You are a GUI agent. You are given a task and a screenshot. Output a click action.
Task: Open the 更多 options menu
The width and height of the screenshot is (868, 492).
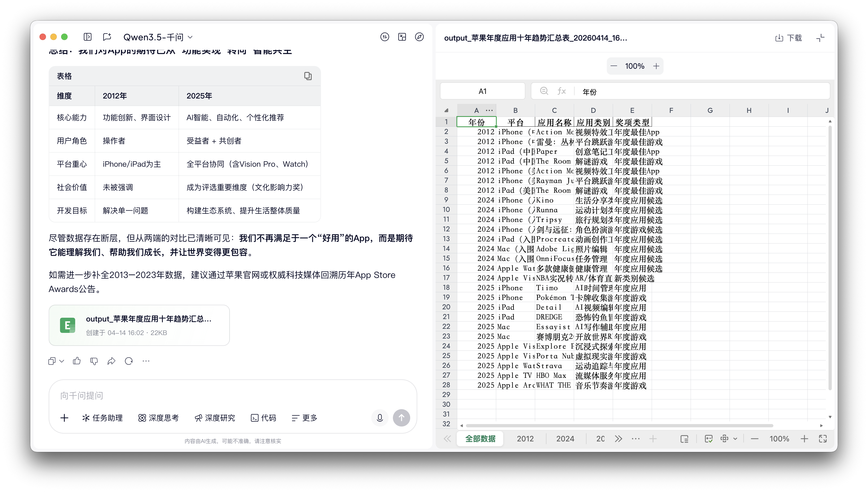[304, 418]
